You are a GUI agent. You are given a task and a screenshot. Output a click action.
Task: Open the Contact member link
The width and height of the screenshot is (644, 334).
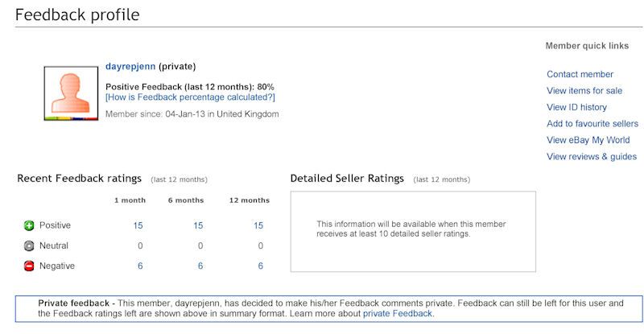pyautogui.click(x=580, y=74)
